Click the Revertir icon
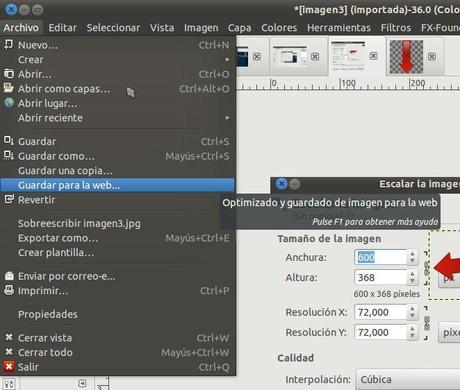Screen dimensions: 460x390 [x=9, y=199]
